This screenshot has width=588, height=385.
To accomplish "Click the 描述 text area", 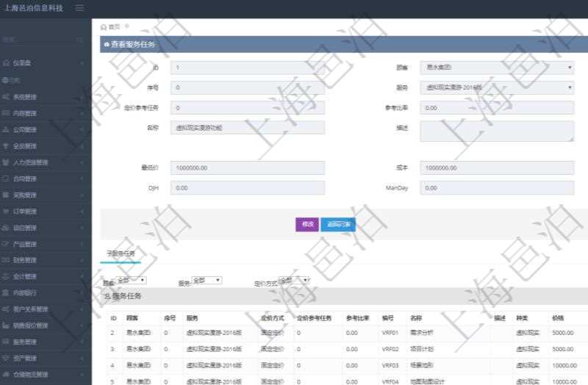I will pyautogui.click(x=497, y=132).
